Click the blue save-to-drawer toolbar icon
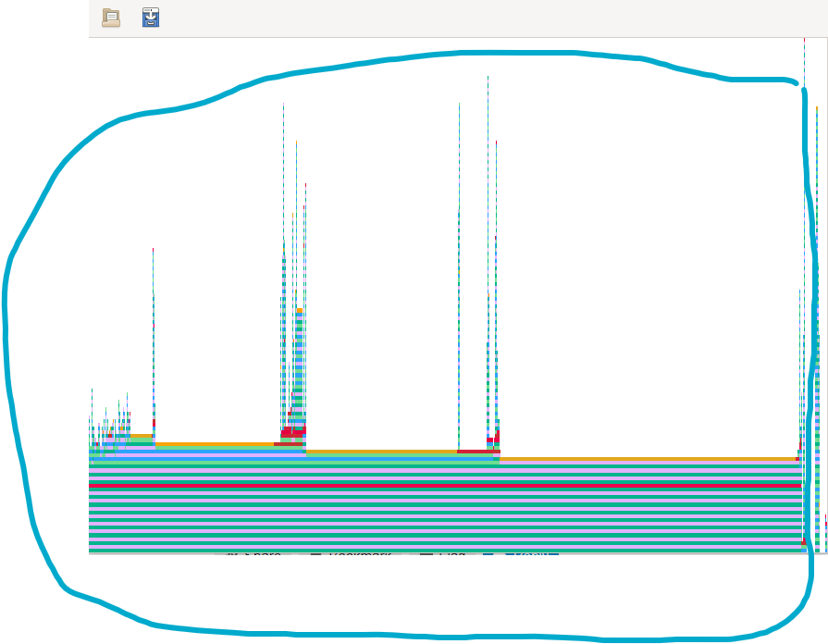828x644 pixels. 151,18
